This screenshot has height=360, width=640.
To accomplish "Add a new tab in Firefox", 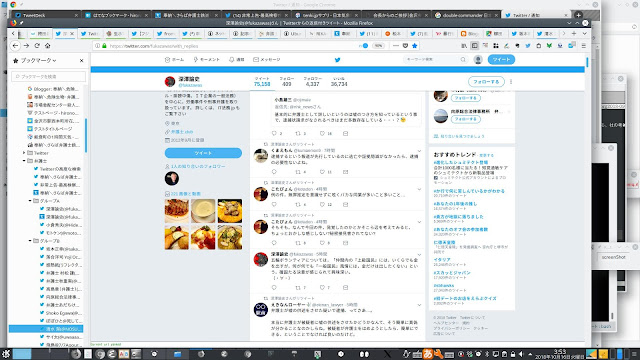I will [x=574, y=33].
